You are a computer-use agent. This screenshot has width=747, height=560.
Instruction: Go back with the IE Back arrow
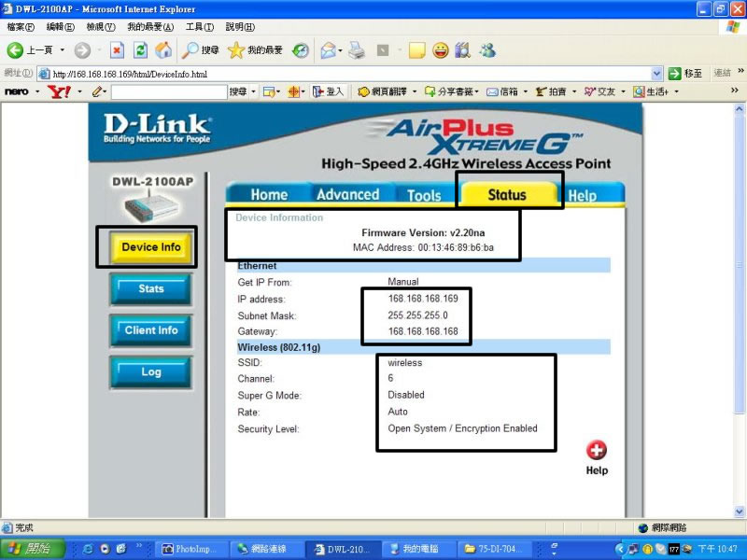(x=15, y=50)
